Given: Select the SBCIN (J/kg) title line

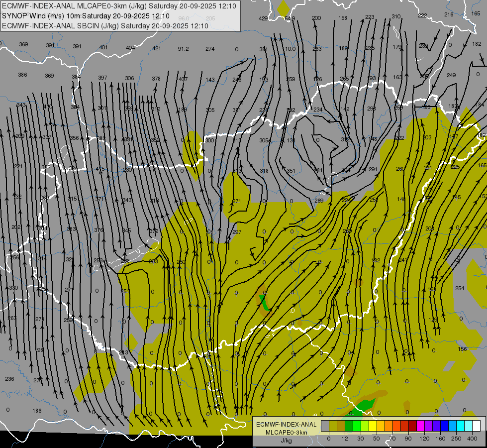Looking at the screenshot, I should pos(105,26).
